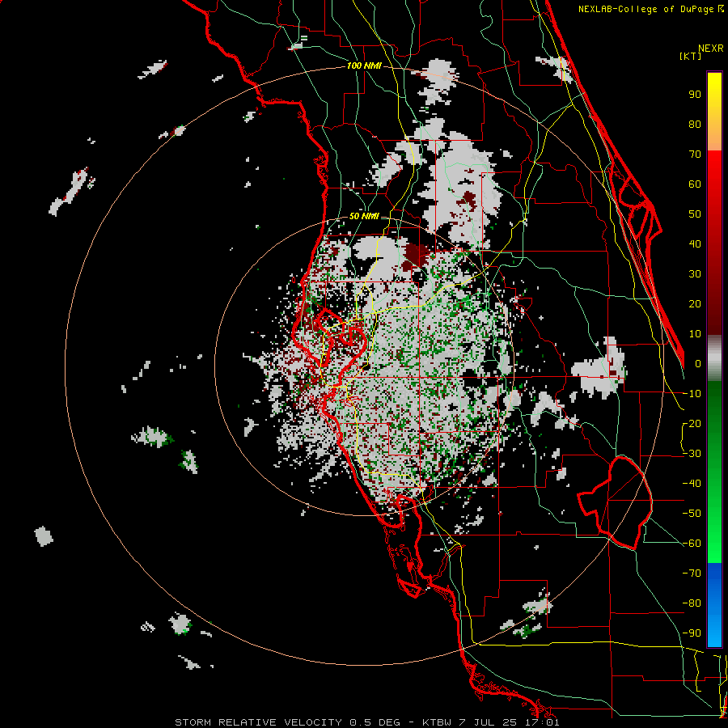
Task: Click the -30 value on velocity scale
Action: (x=692, y=454)
